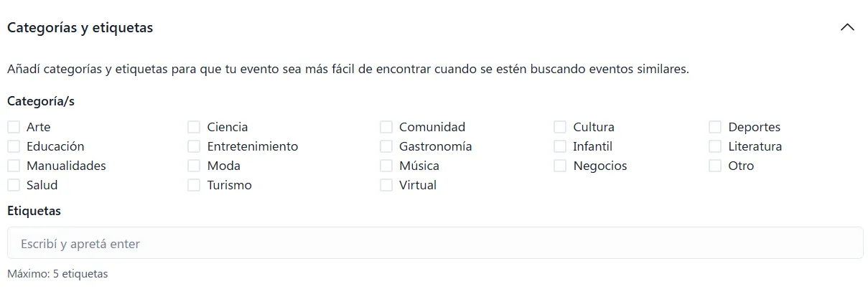Mark Deportes as a category
The height and width of the screenshot is (289, 868).
(x=715, y=127)
